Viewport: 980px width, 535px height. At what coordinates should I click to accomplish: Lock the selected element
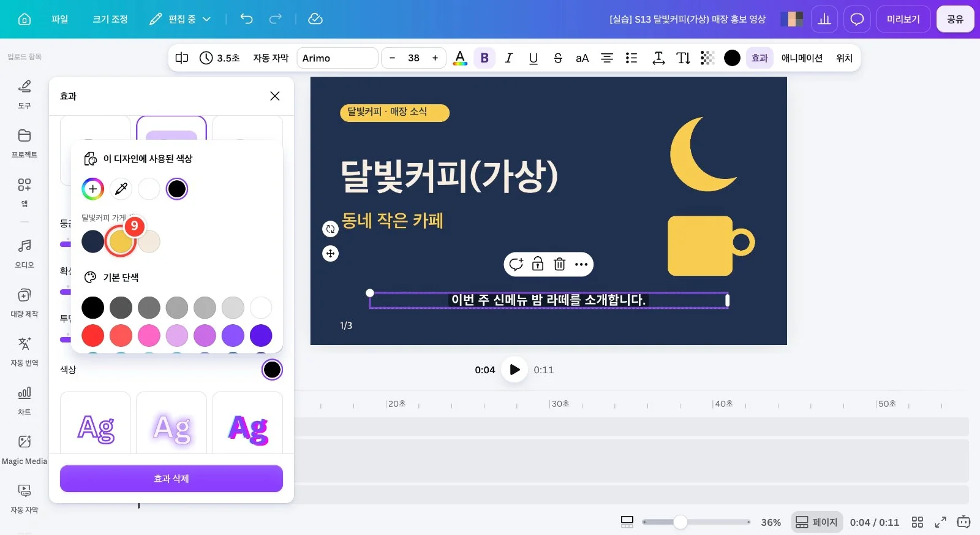(x=537, y=264)
